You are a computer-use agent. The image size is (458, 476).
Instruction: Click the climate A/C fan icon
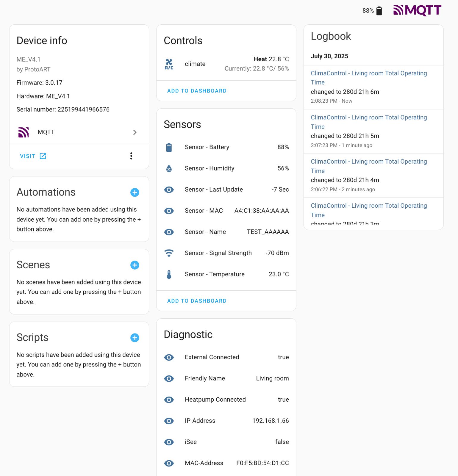169,64
